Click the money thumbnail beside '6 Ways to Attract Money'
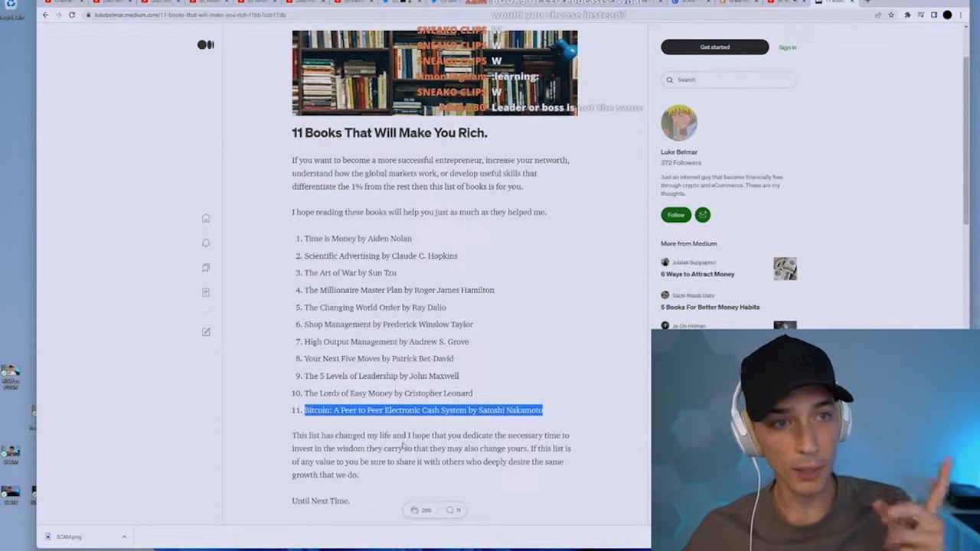 785,269
